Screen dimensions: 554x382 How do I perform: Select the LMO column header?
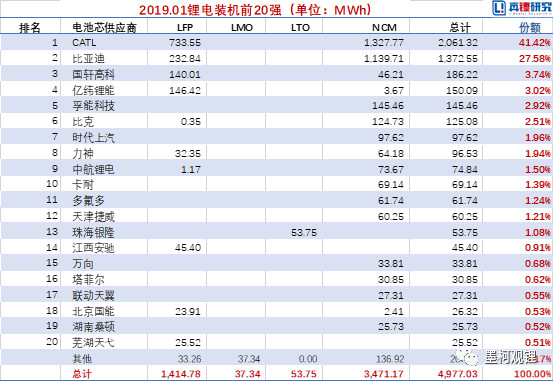click(242, 28)
